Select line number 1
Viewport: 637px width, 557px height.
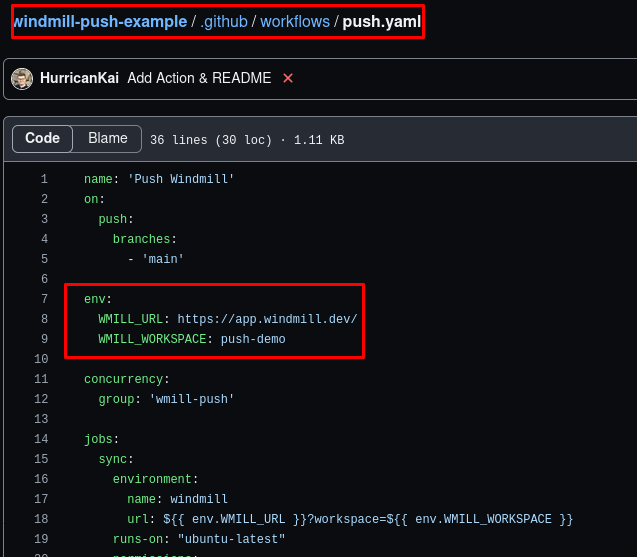pos(44,179)
